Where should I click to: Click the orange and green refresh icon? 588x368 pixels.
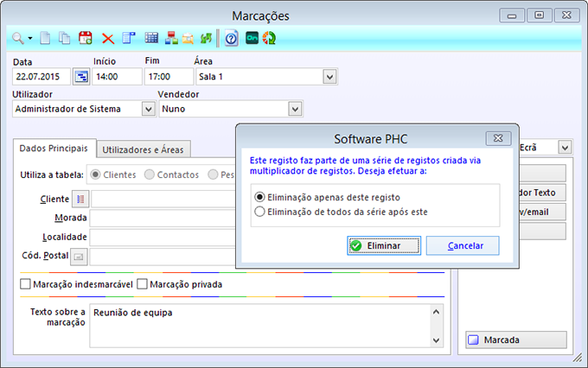point(269,38)
